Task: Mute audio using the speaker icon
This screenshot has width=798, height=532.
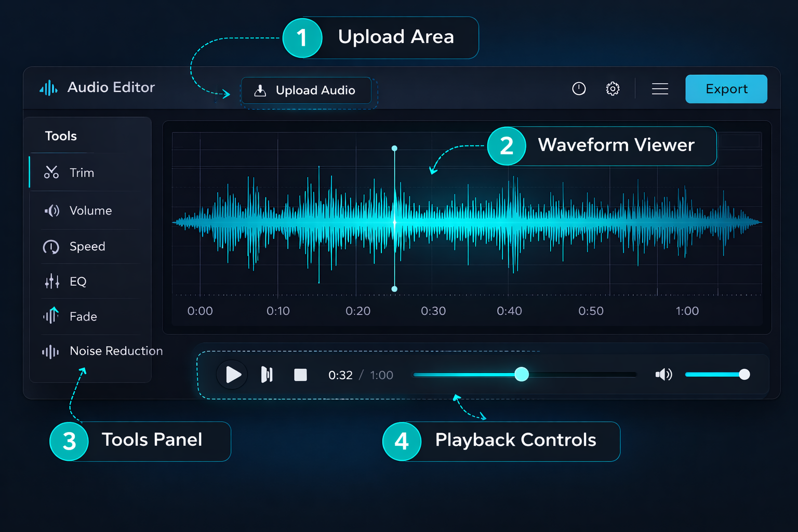Action: (663, 374)
